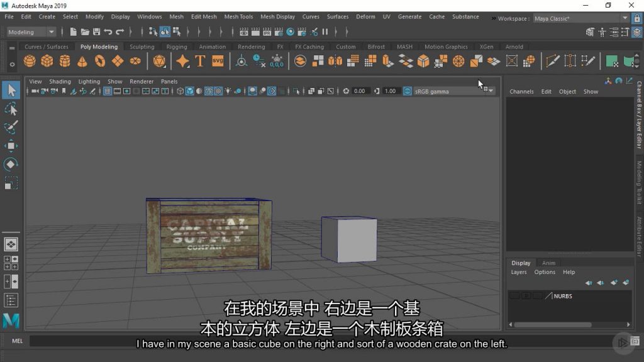The width and height of the screenshot is (644, 362).
Task: Click the Undo arrow icon
Action: [108, 31]
